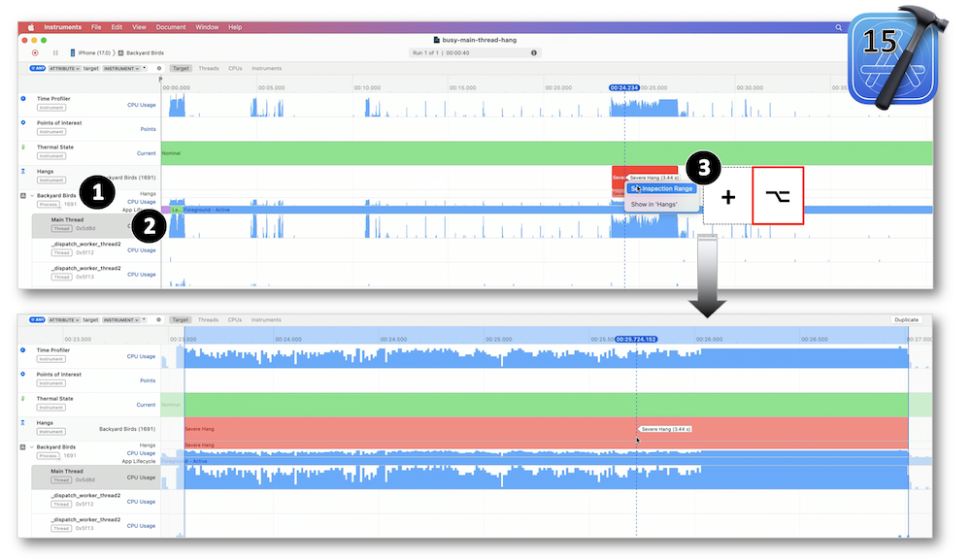Choose Set Inspection Range from the context menu
The width and height of the screenshot is (971, 560).
(x=661, y=188)
